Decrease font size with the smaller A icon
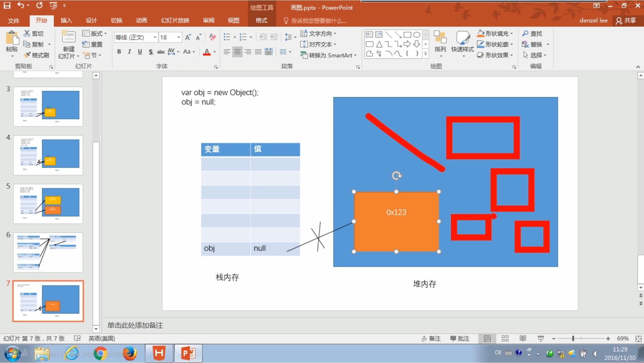 pos(199,37)
